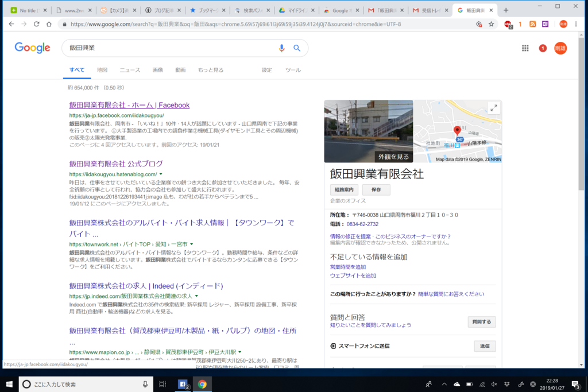Open the ツール search tools

coord(293,70)
